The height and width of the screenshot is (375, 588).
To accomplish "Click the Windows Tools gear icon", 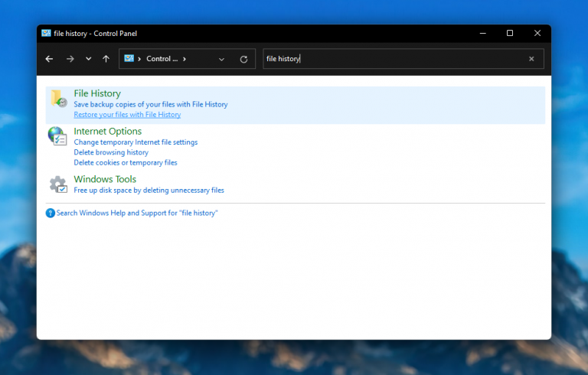I will pyautogui.click(x=58, y=184).
